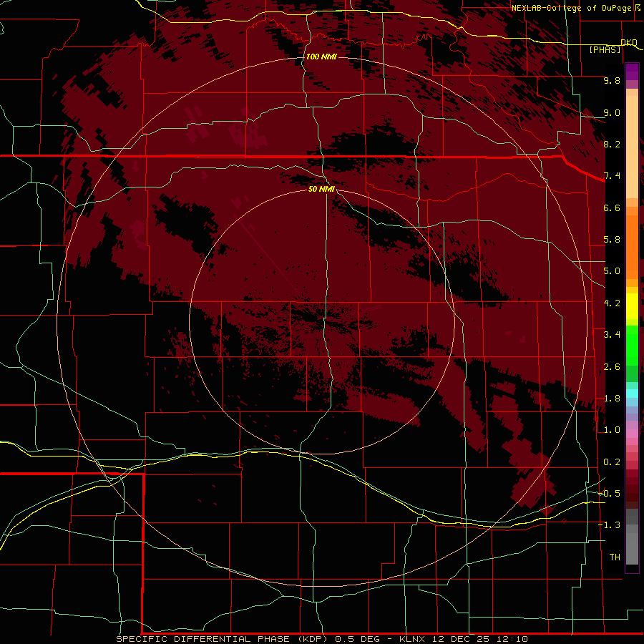644x644 pixels.
Task: Click the 4.2 value on color scale
Action: [612, 303]
